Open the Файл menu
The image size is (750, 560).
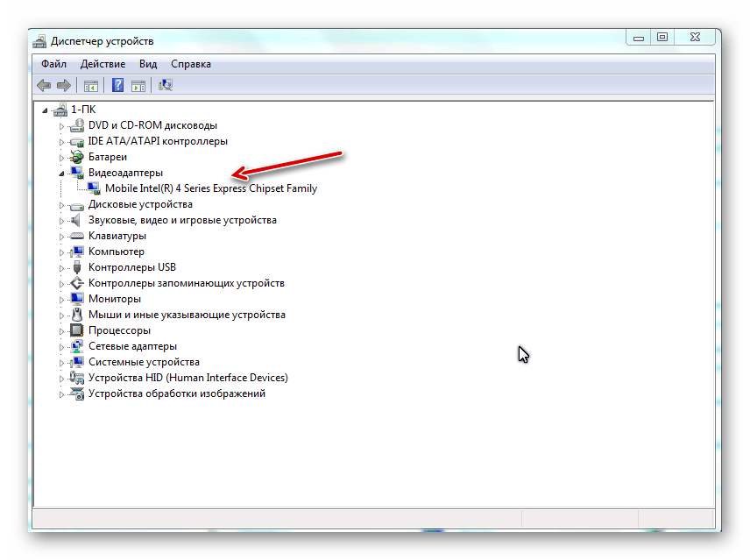pyautogui.click(x=53, y=64)
